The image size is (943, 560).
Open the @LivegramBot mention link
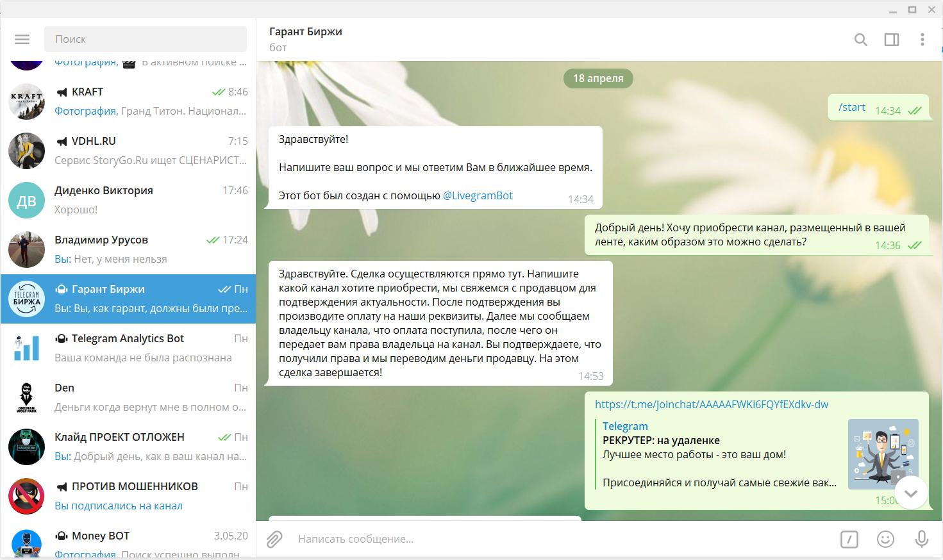[x=478, y=195]
